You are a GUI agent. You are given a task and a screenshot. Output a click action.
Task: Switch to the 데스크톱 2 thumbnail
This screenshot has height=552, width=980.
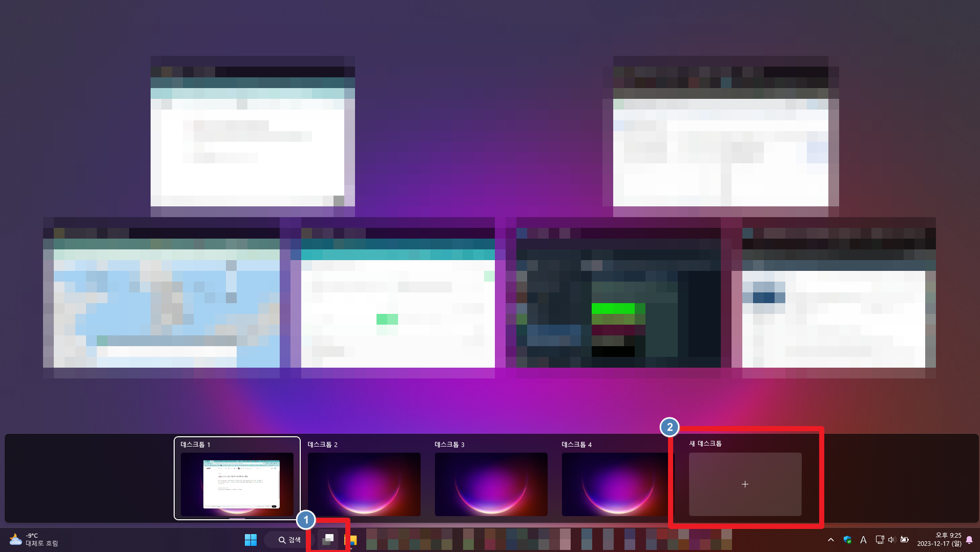click(364, 484)
